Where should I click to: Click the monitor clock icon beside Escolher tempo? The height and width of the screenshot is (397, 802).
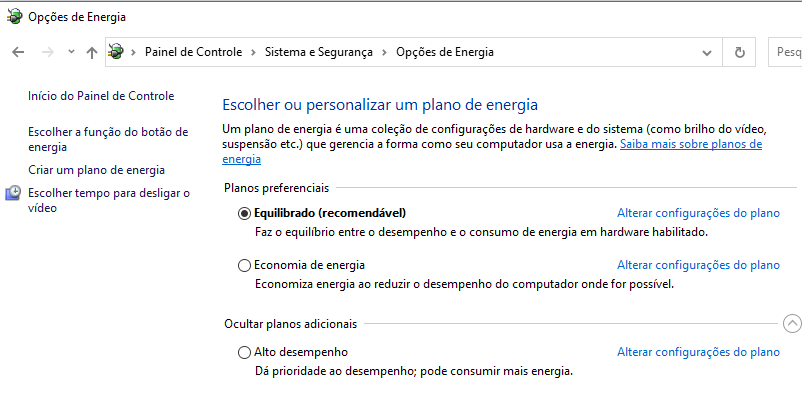tap(13, 193)
